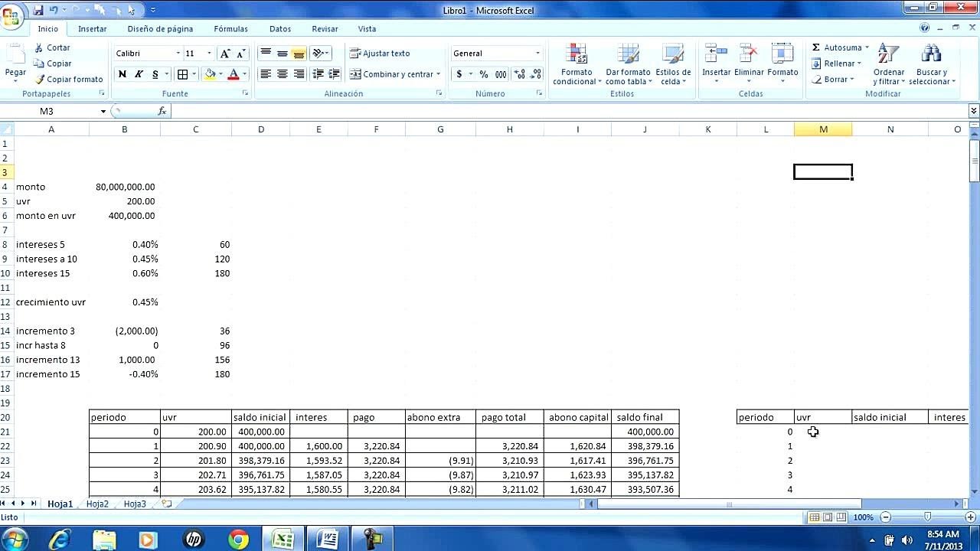Switch to the Datos tab

click(280, 28)
